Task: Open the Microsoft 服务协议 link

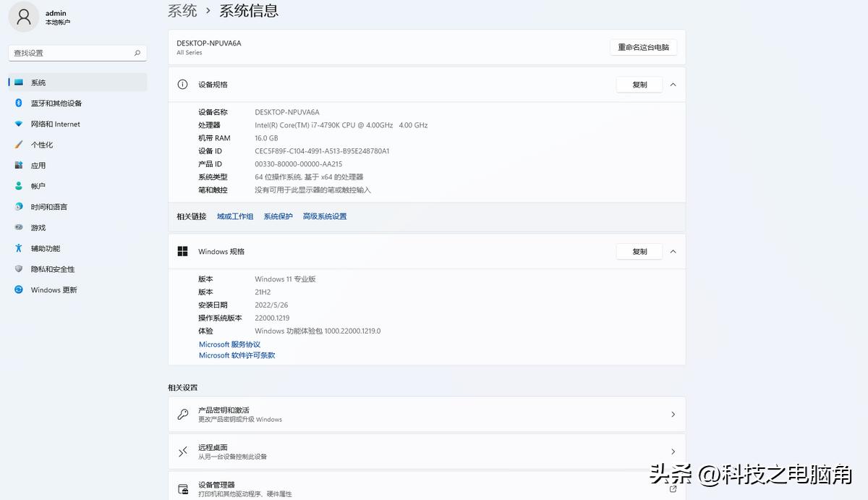Action: coord(229,344)
